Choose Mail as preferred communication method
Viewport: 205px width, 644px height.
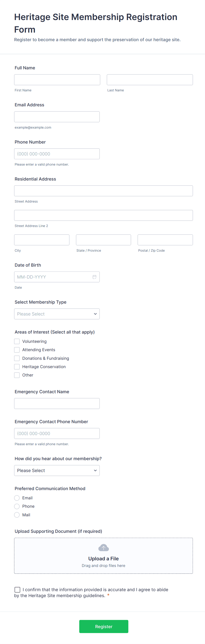click(17, 515)
